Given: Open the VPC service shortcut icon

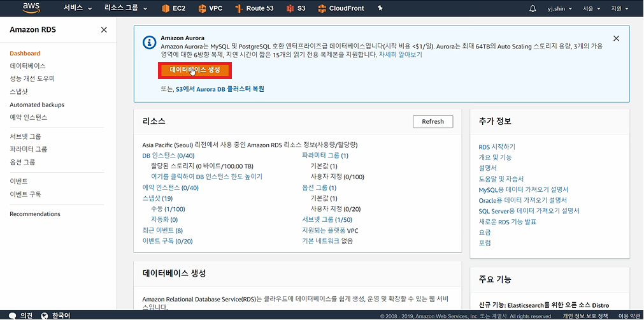Looking at the screenshot, I should coord(202,8).
